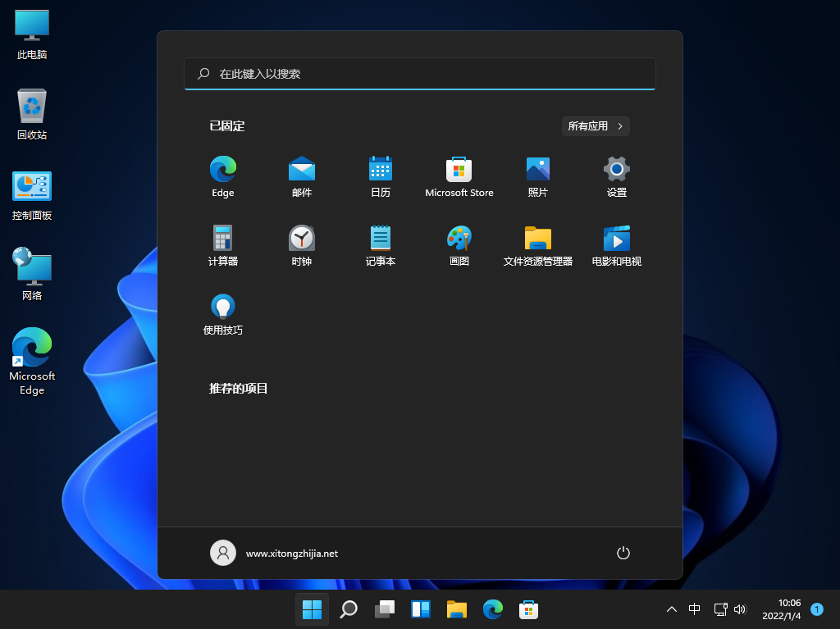Expand hidden icons in the system tray
Viewport: 840px width, 629px height.
(671, 609)
